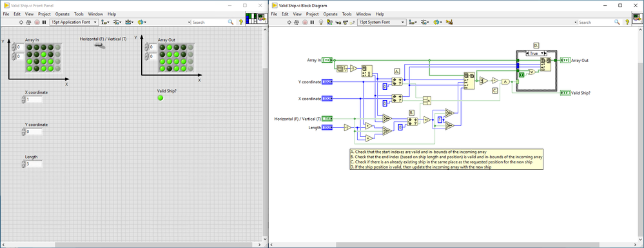Open Window menu in Block Diagram
This screenshot has width=644, height=248.
[364, 14]
